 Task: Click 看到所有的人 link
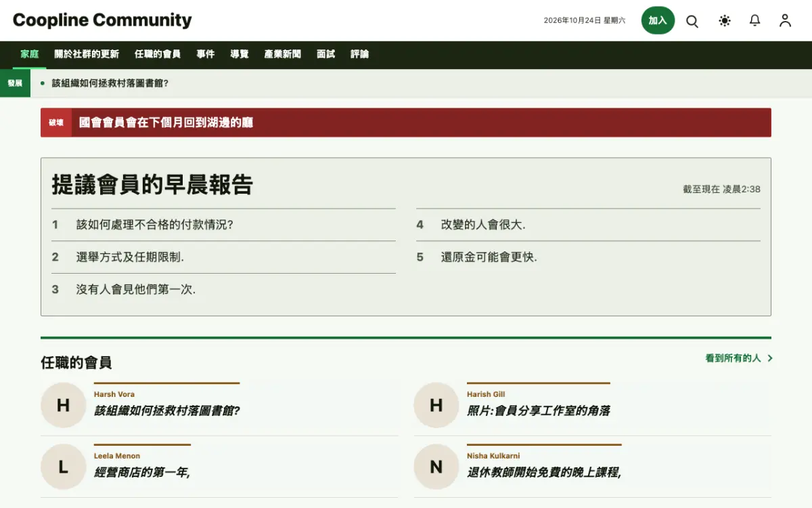734,358
